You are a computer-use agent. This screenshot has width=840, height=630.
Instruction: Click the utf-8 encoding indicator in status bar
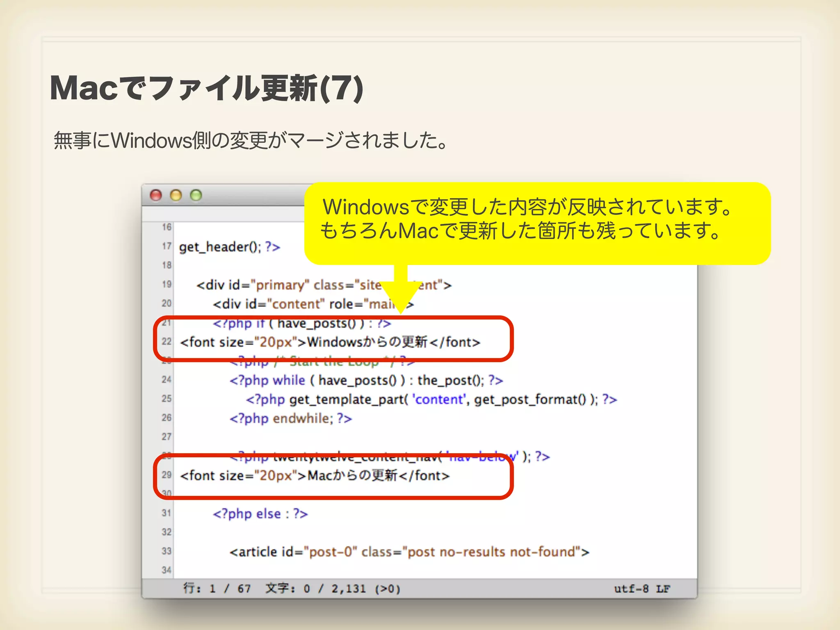pos(631,589)
